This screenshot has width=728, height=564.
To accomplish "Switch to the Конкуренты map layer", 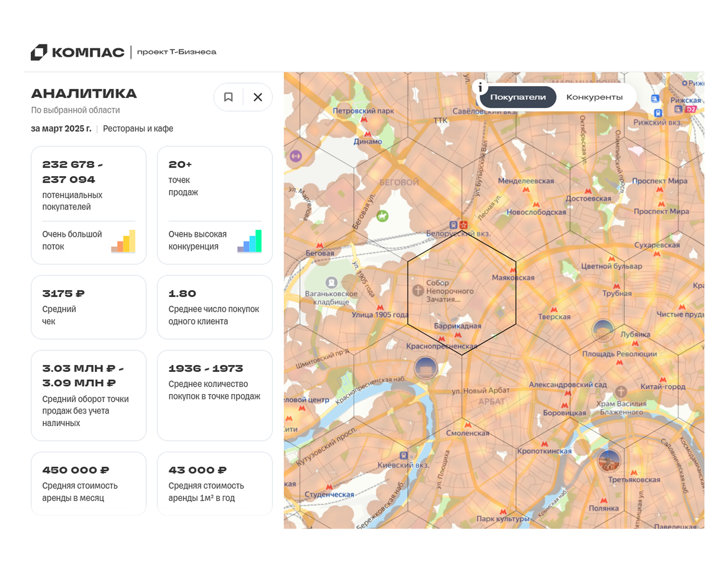I will 594,97.
